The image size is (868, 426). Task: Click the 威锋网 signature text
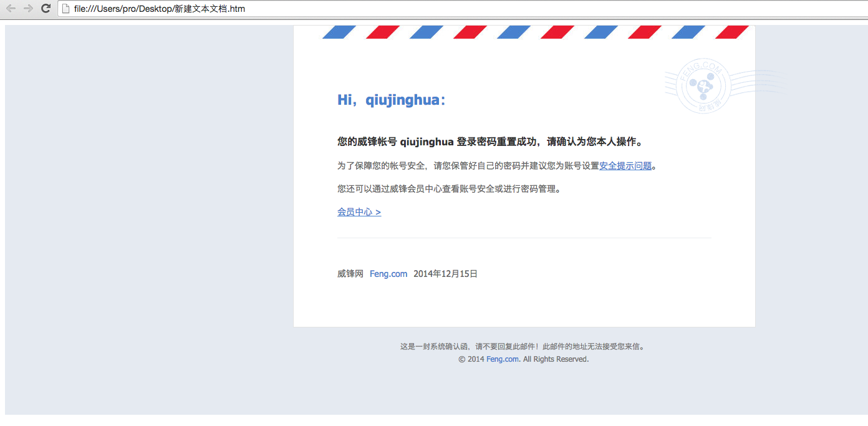tap(350, 274)
